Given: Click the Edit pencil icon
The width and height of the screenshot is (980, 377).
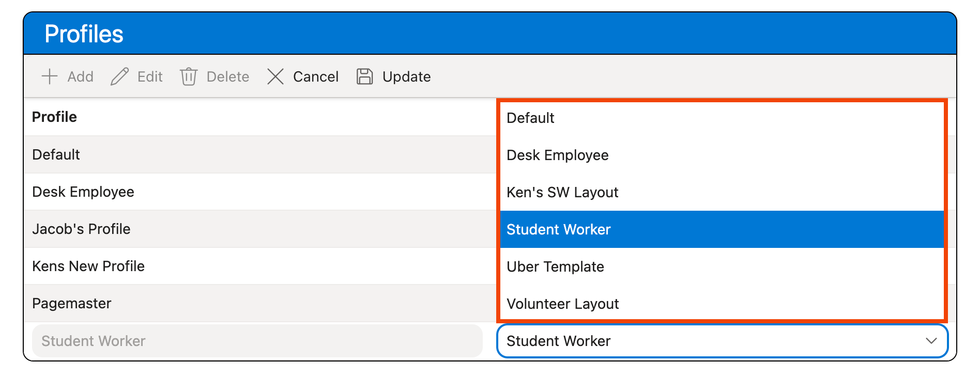Looking at the screenshot, I should coord(119,76).
